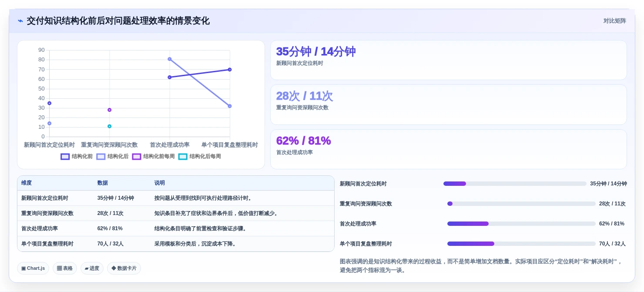Click the 结构化前每周 legend label text

[x=159, y=157]
